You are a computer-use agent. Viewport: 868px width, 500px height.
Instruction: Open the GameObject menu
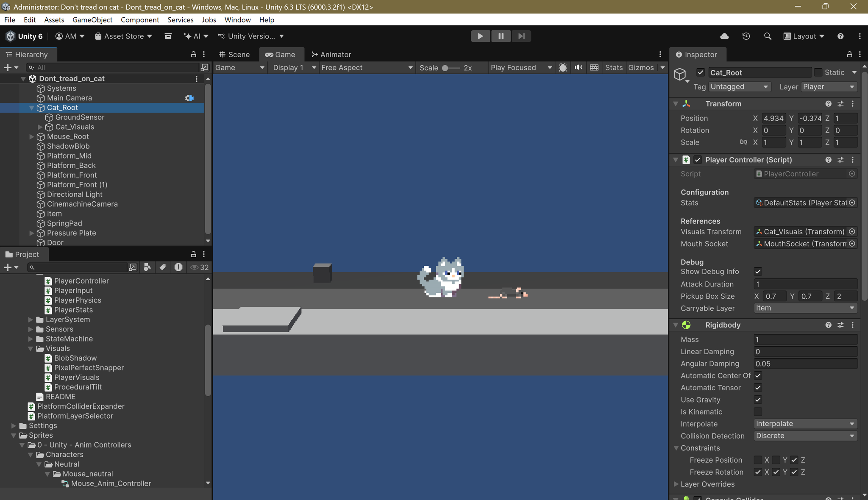(92, 20)
